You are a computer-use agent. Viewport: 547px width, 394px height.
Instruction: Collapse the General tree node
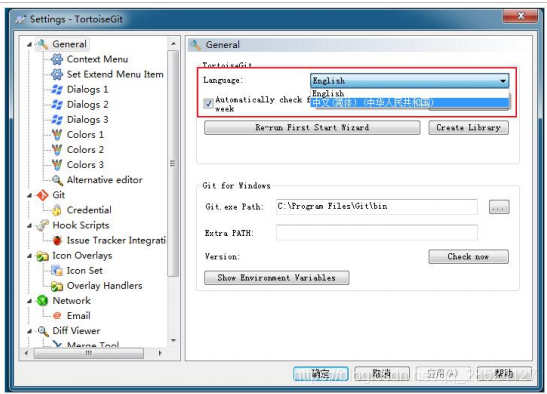[30, 44]
